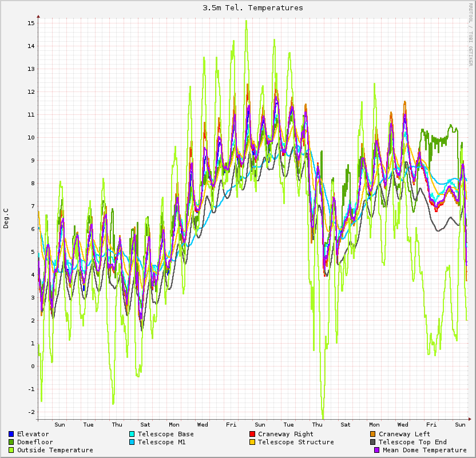This screenshot has width=476, height=458.
Task: Select the "Outside Temperature" legend label
Action: 55,451
